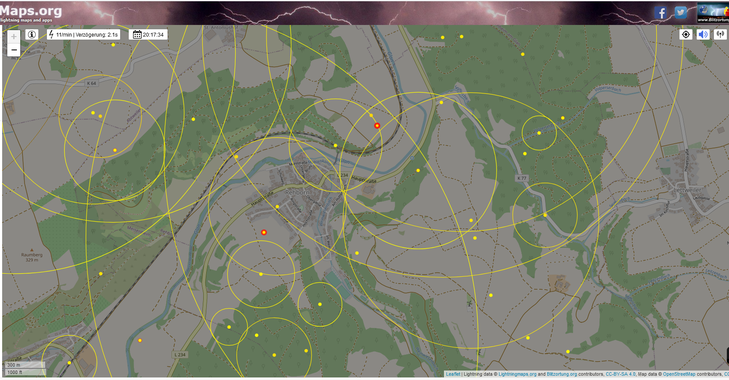Open the info icon panel
729x380 pixels.
point(32,34)
